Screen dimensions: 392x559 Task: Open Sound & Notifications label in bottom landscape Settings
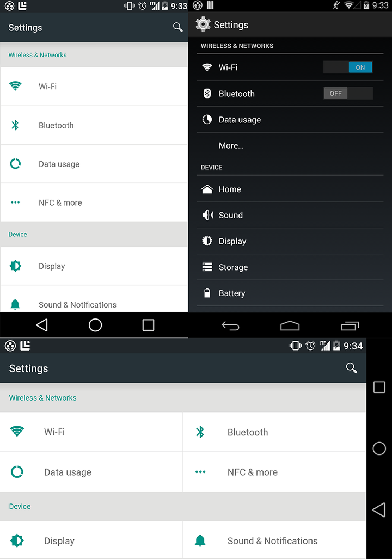pos(273,541)
